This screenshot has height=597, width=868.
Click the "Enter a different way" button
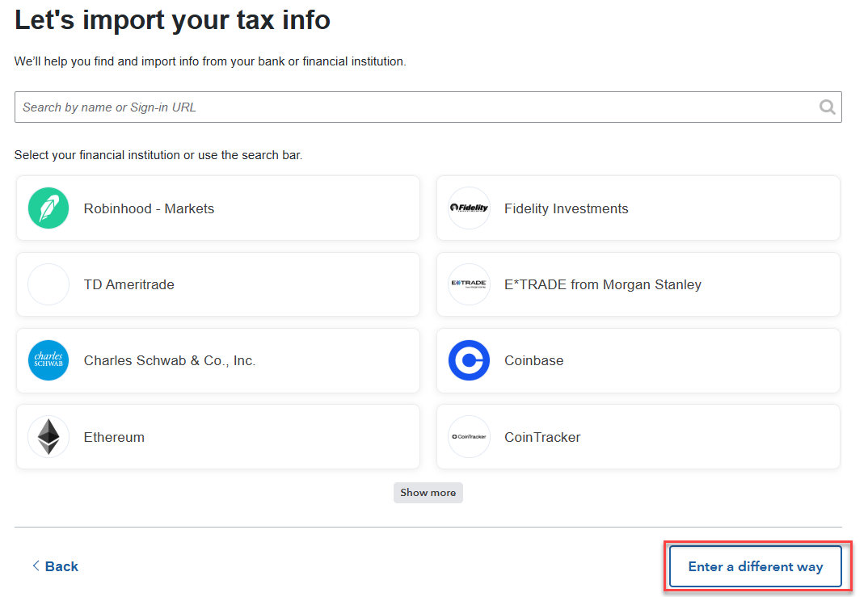(755, 566)
